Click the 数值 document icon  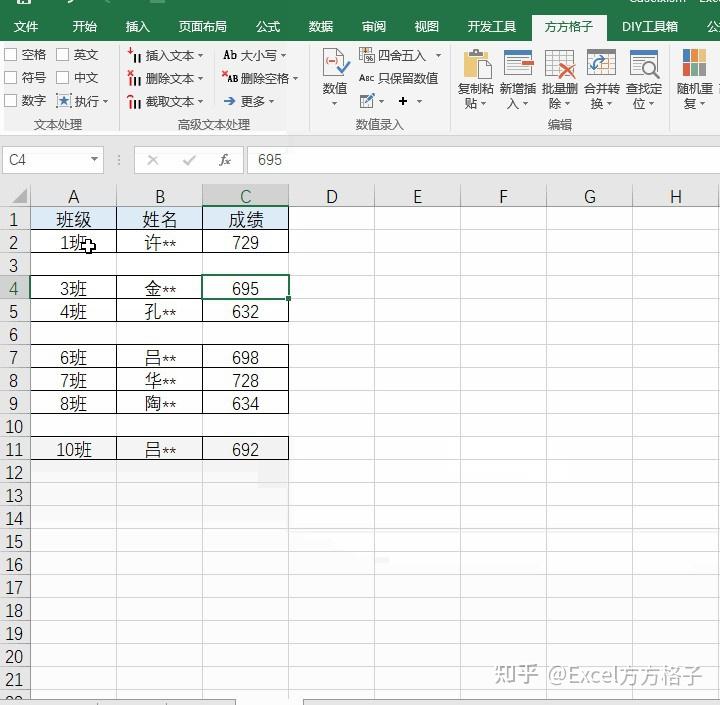pos(336,62)
